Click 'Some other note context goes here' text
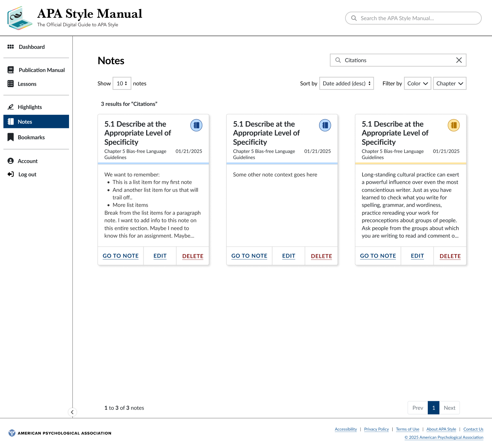 coord(275,174)
